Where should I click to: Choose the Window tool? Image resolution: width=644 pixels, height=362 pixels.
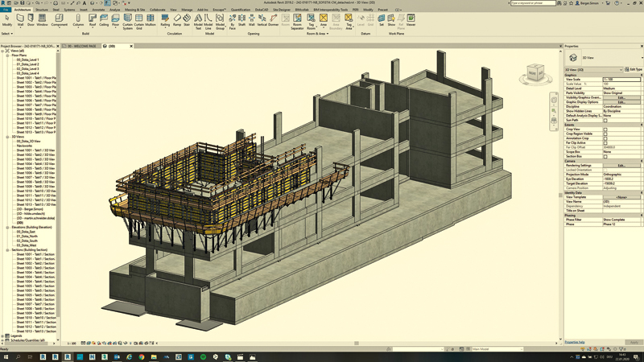[x=42, y=19]
